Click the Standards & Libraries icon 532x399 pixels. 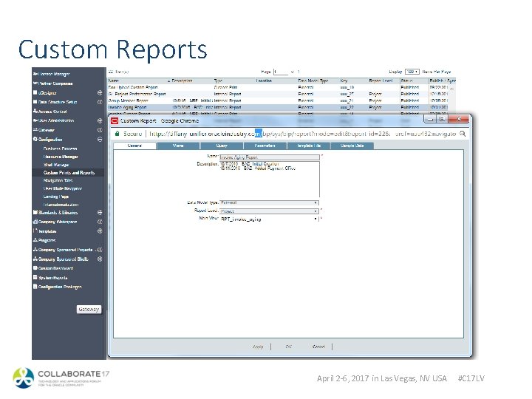point(35,212)
